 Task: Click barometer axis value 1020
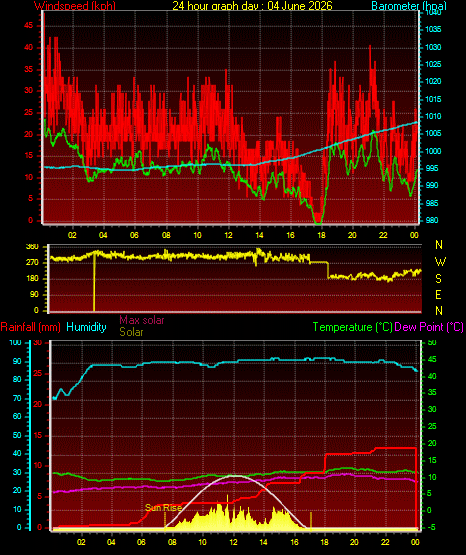coord(433,81)
